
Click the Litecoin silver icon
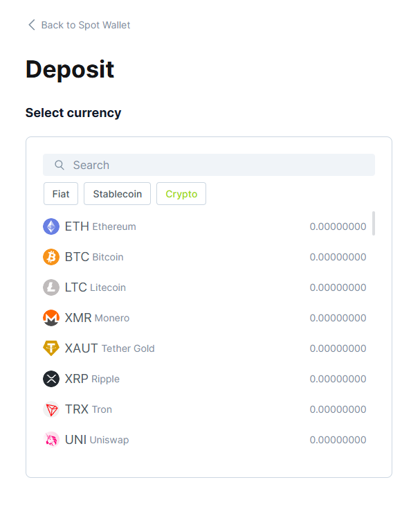coord(51,287)
